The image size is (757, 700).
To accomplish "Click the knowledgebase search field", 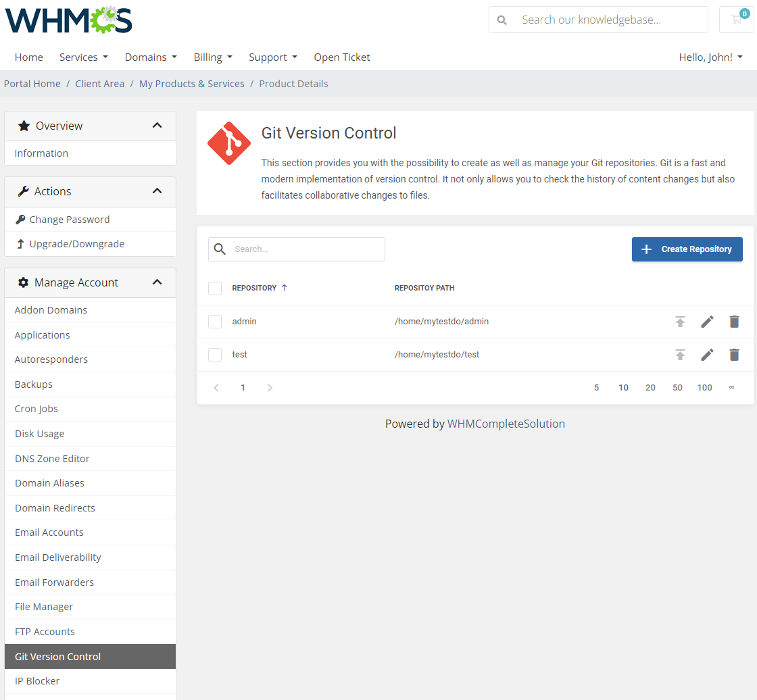I will pos(599,20).
